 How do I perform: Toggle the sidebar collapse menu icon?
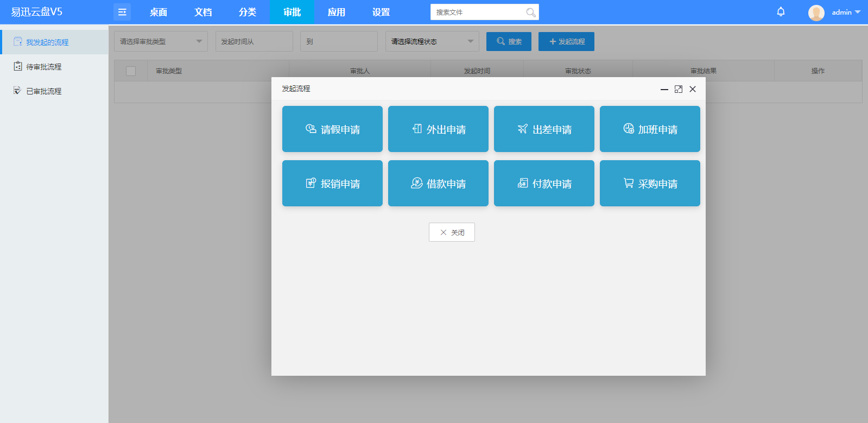pos(122,12)
